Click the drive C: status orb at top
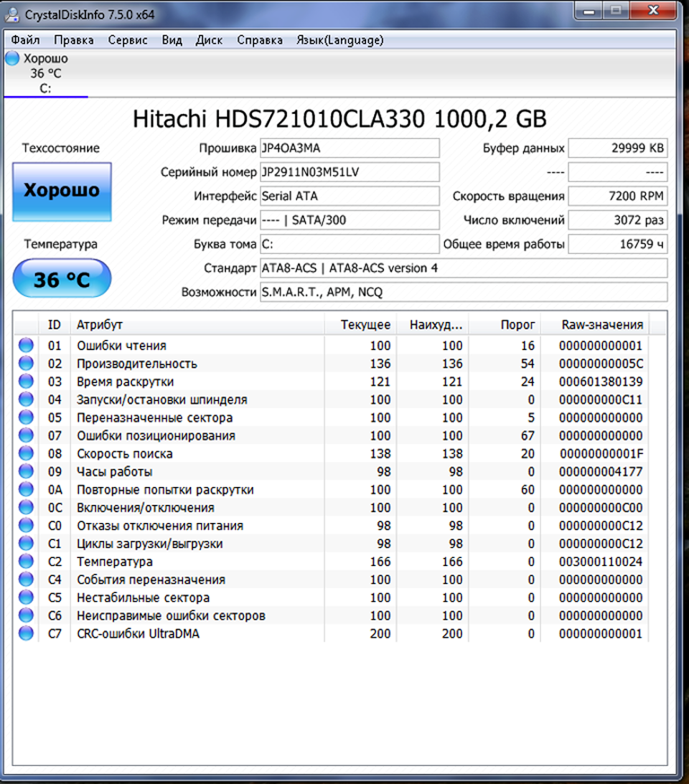Viewport: 689px width, 784px height. (12, 59)
